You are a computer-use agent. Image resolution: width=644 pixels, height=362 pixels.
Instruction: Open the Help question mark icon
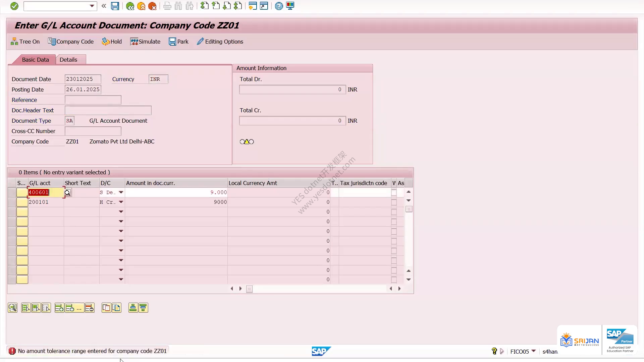click(x=279, y=6)
